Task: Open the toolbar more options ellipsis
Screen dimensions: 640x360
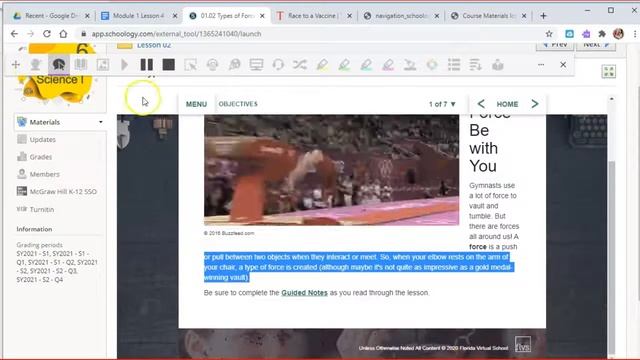Action: pyautogui.click(x=541, y=64)
